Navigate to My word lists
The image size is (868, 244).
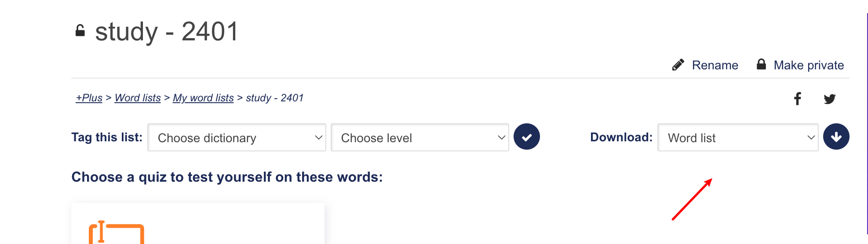coord(203,98)
